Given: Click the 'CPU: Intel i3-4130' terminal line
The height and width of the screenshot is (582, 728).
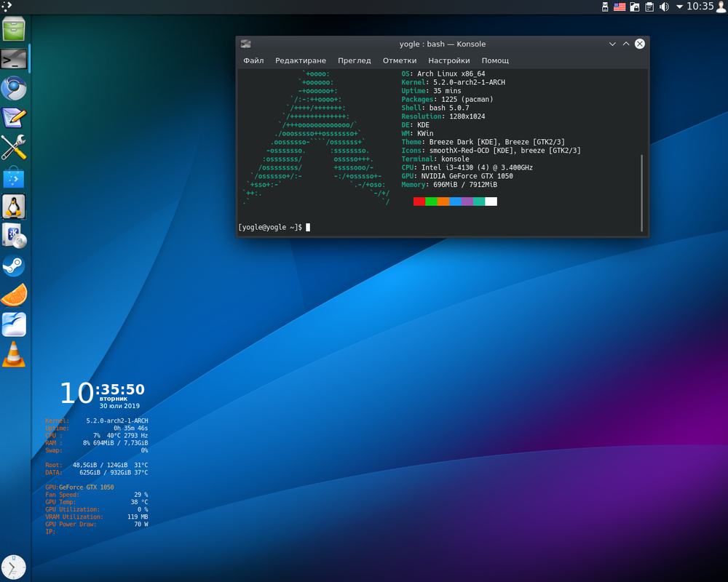Looking at the screenshot, I should pyautogui.click(x=467, y=167).
